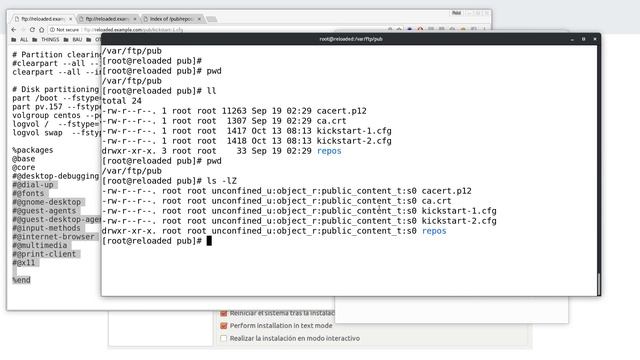Click %packages line in browser page
The height and width of the screenshot is (360, 640).
click(x=33, y=150)
